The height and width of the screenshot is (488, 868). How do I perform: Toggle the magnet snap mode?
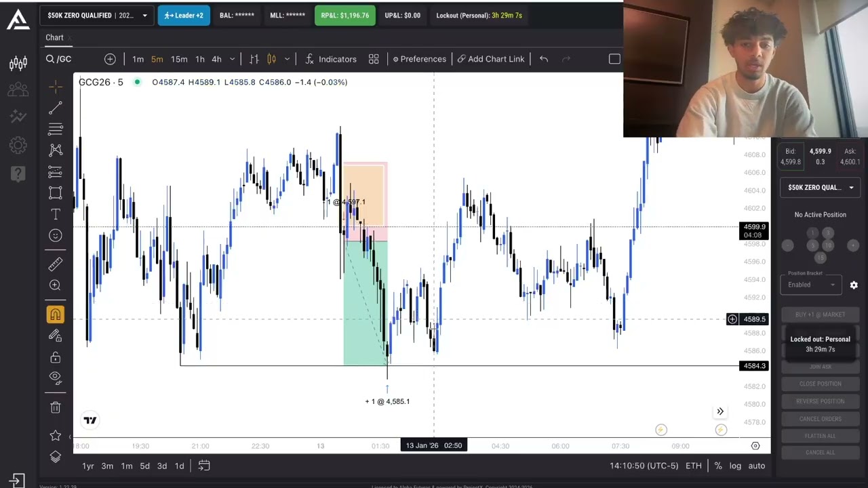(x=56, y=314)
